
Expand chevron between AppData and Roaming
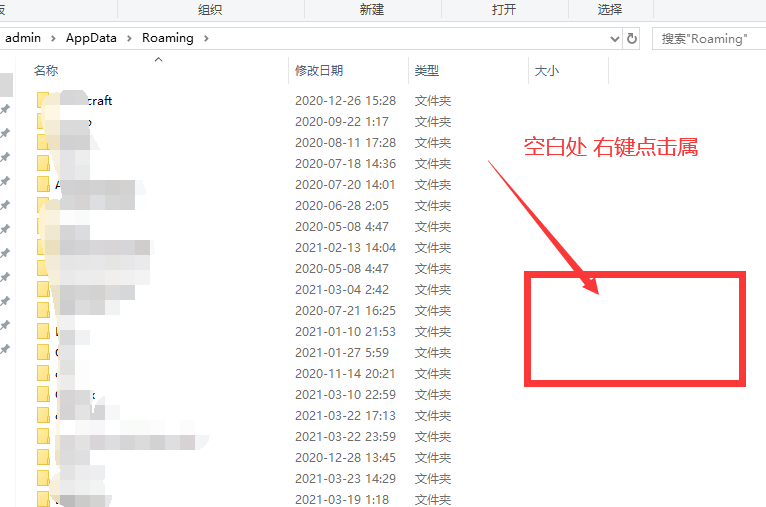click(x=132, y=38)
